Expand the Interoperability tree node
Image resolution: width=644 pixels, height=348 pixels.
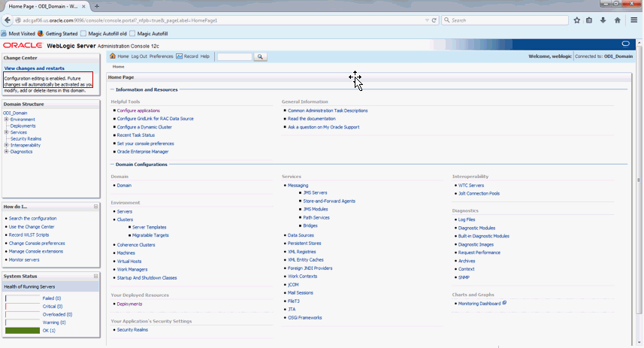6,145
